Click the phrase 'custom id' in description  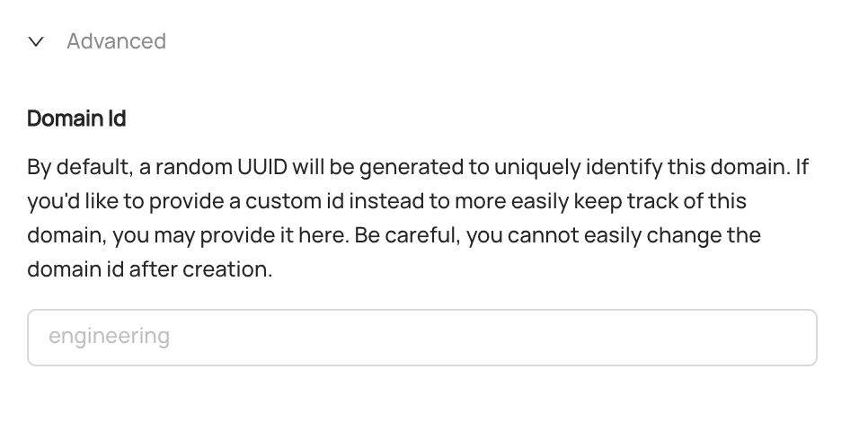coord(295,201)
